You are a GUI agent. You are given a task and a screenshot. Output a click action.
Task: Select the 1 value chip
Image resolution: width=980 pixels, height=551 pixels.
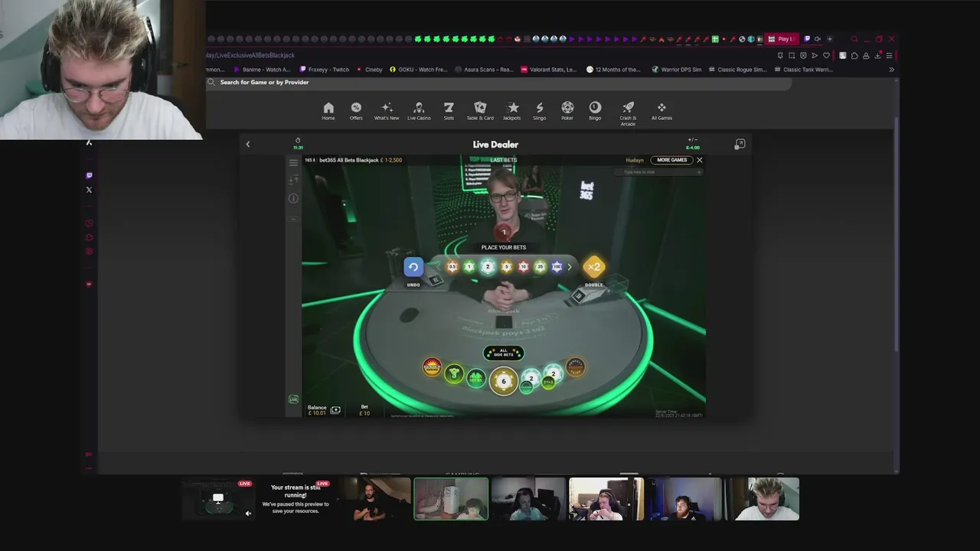tap(469, 266)
